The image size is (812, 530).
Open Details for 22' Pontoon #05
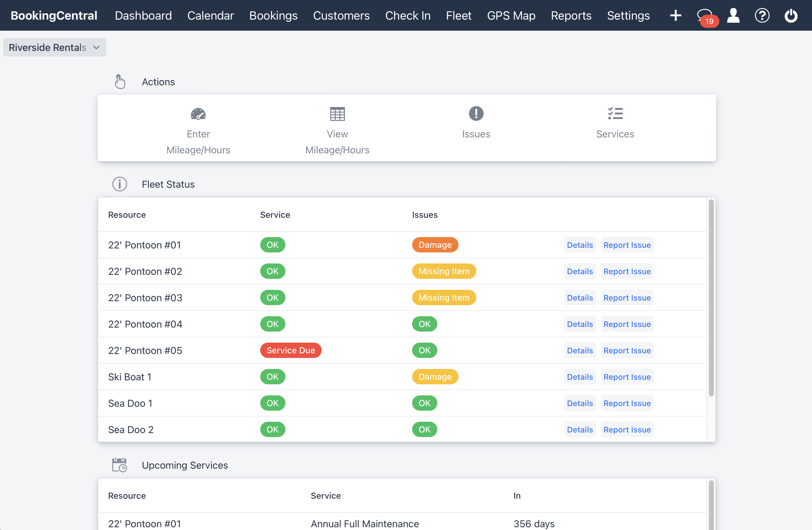coord(580,350)
